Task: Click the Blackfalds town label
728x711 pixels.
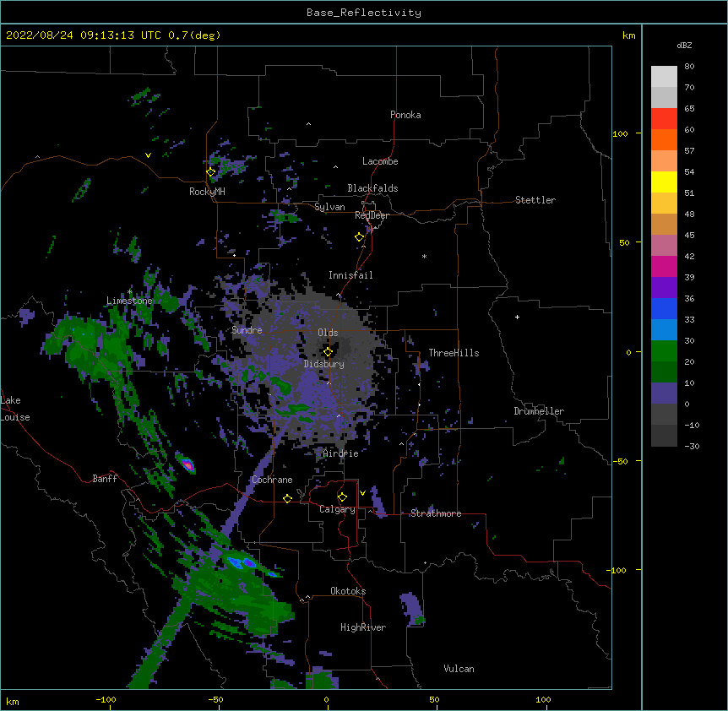Action: [372, 188]
